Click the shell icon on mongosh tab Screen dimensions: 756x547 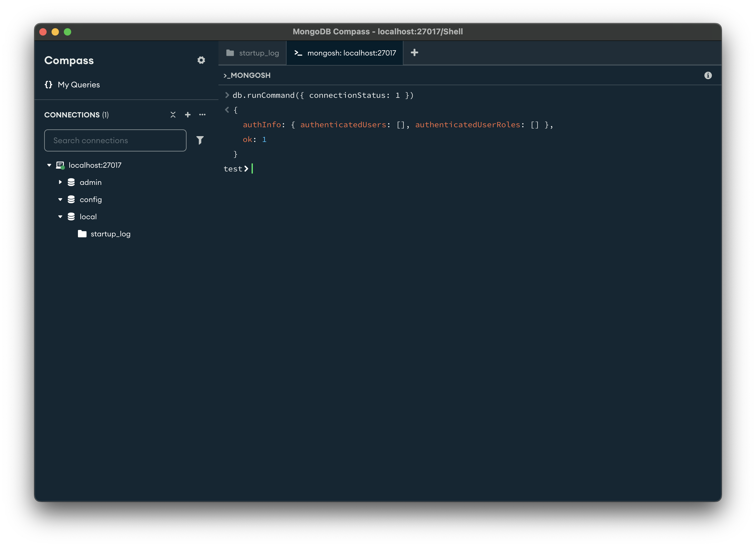coord(298,53)
